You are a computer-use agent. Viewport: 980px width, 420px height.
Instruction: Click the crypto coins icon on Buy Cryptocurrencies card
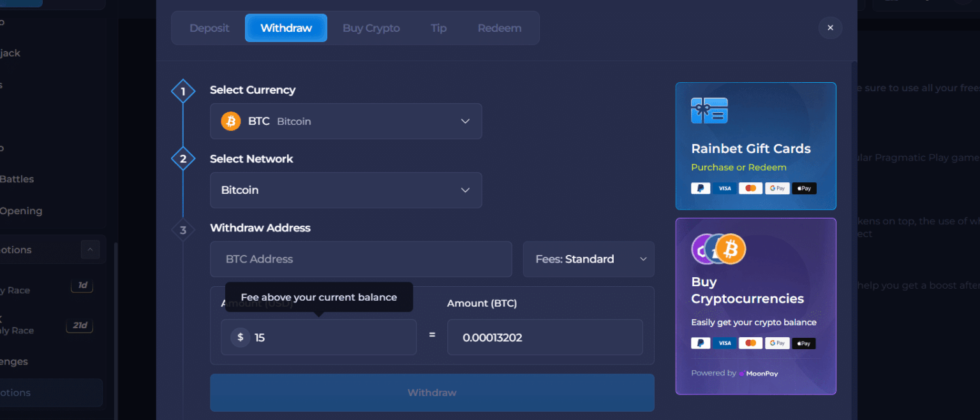(x=718, y=249)
